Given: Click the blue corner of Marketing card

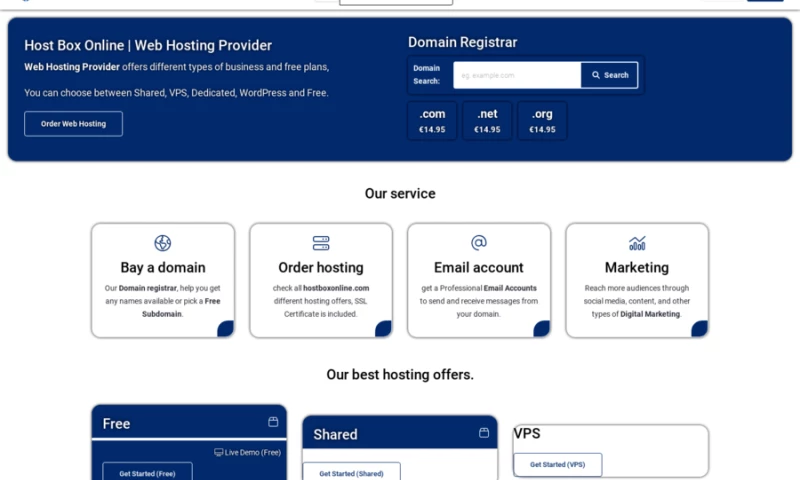Looking at the screenshot, I should click(700, 329).
